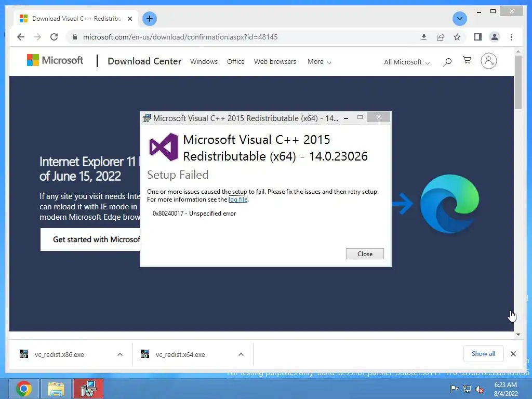Open downloaded vc_redist.x64.exe
Viewport: 532px width, 399px height.
point(180,354)
